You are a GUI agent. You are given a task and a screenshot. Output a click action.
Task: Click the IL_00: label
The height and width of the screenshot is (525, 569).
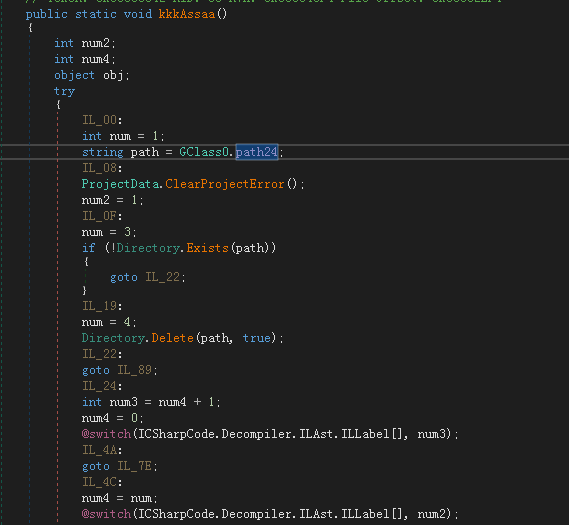point(102,120)
